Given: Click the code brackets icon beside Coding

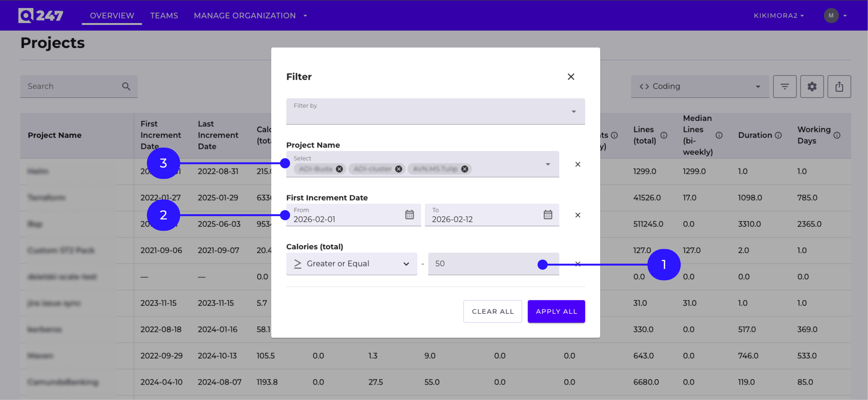Looking at the screenshot, I should (x=645, y=86).
